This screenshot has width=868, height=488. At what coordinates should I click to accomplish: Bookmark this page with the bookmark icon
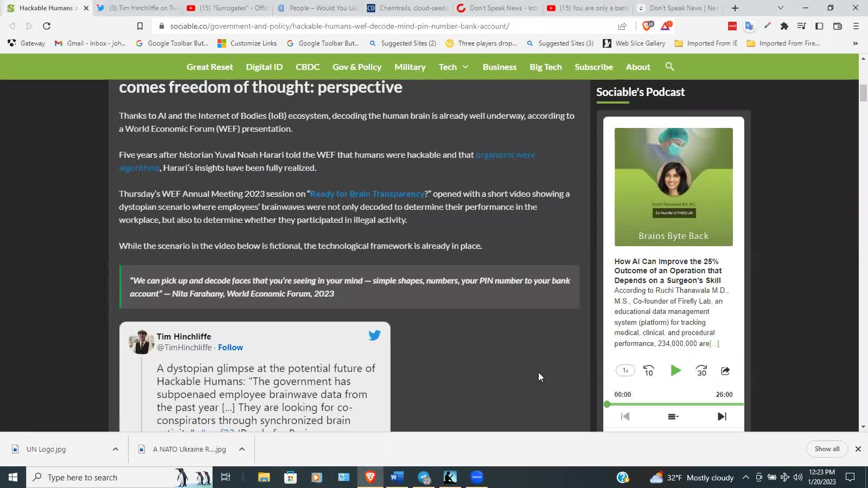tap(139, 26)
